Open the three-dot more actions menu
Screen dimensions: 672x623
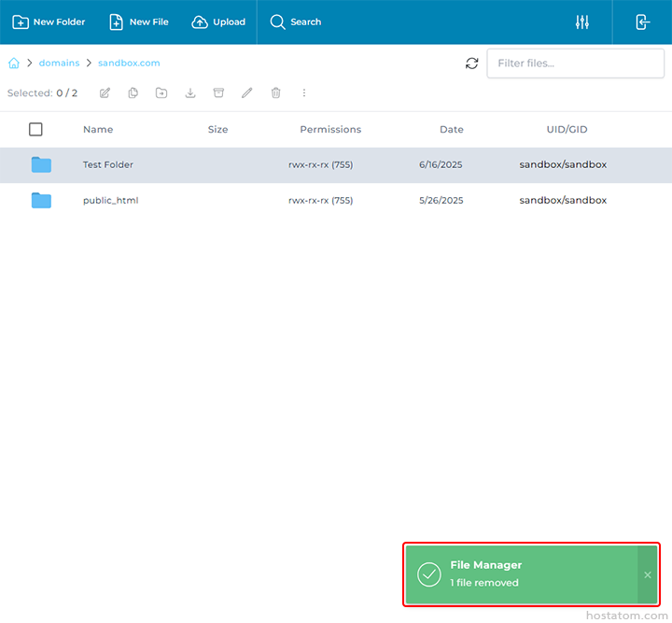[304, 93]
